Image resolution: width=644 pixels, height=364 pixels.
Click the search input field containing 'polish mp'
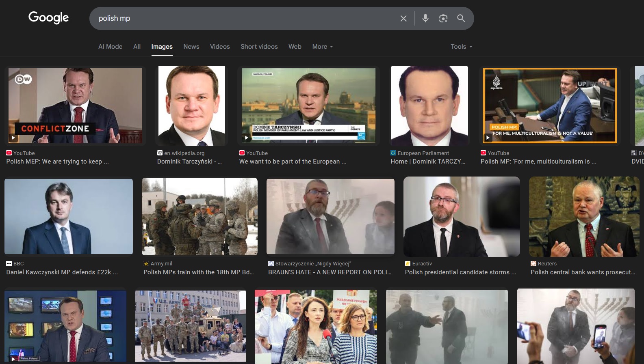tap(244, 18)
